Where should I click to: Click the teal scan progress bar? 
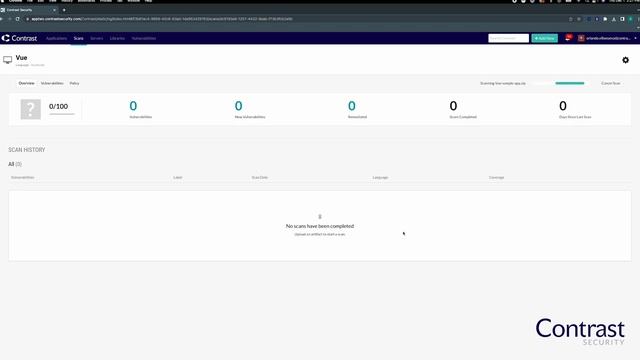[x=570, y=83]
